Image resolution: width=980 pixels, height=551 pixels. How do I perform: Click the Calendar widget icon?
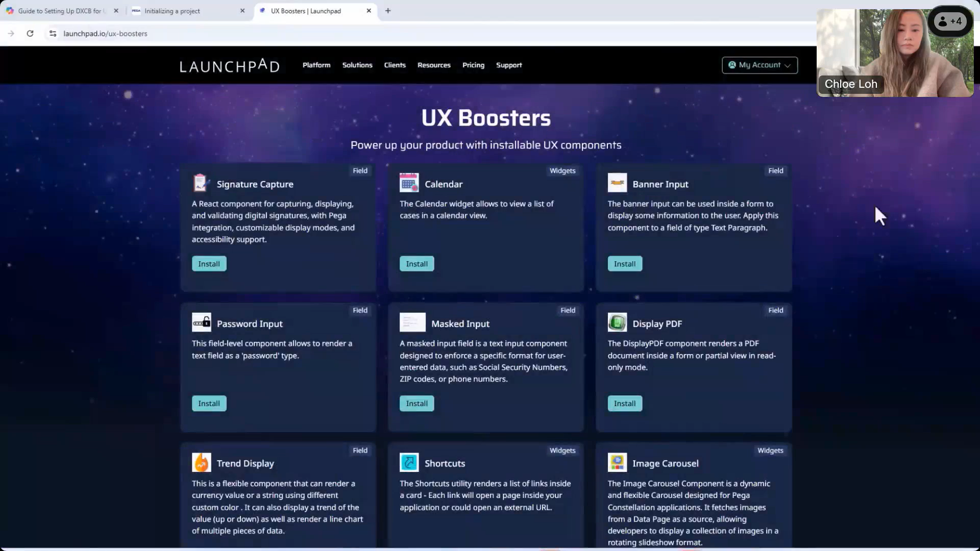coord(409,183)
